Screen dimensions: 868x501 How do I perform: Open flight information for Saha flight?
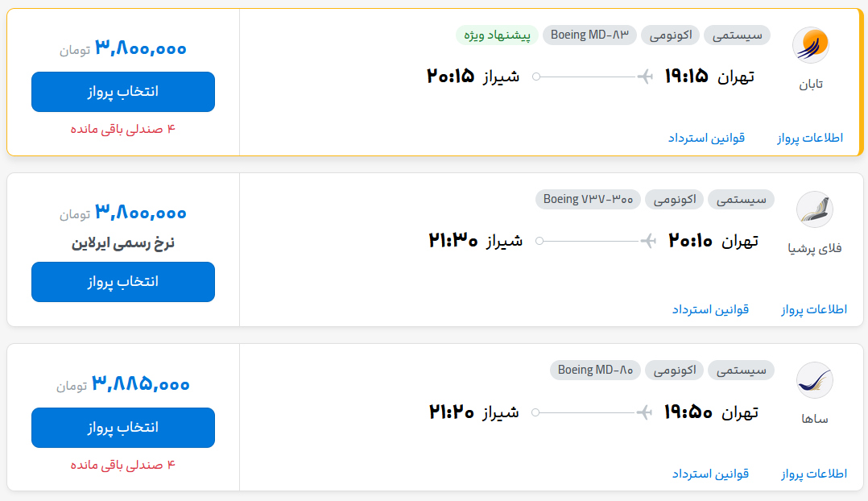pos(814,474)
